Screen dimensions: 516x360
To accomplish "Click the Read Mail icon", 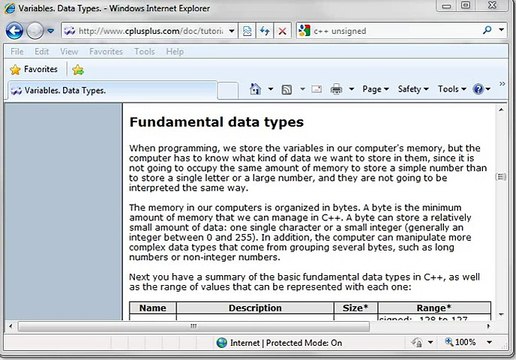I will click(x=316, y=89).
